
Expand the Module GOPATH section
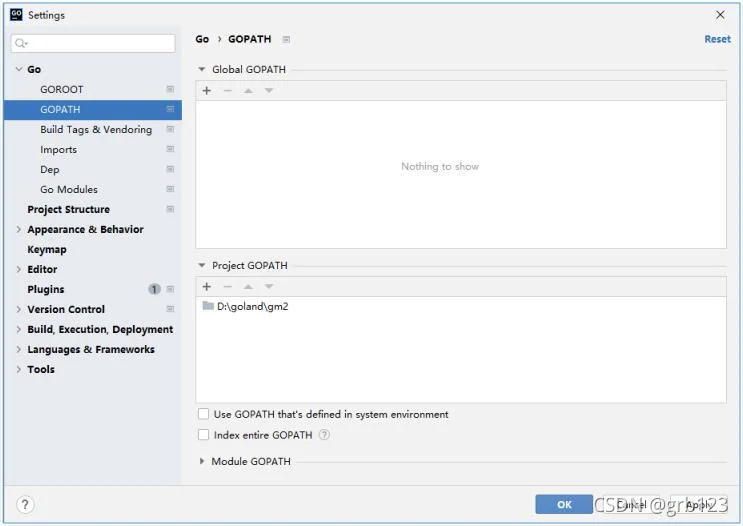pyautogui.click(x=201, y=461)
